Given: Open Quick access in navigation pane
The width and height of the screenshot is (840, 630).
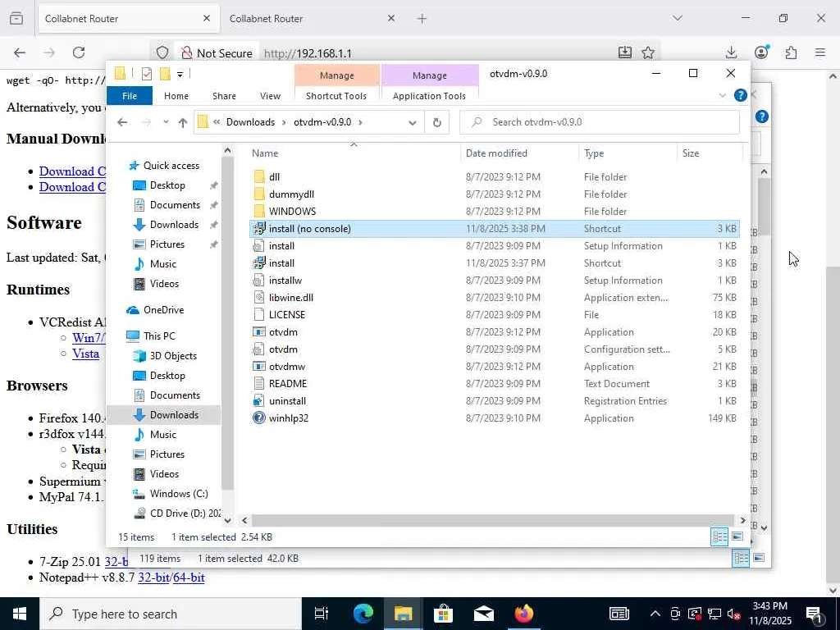Looking at the screenshot, I should pyautogui.click(x=171, y=166).
